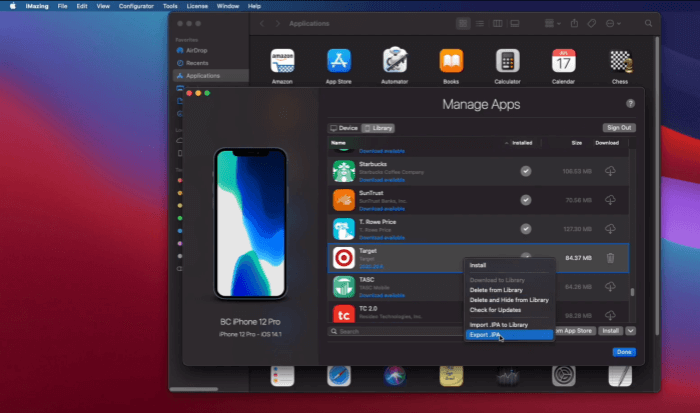Download T. Rowe Price via cloud icon
Image resolution: width=700 pixels, height=413 pixels.
(x=610, y=229)
